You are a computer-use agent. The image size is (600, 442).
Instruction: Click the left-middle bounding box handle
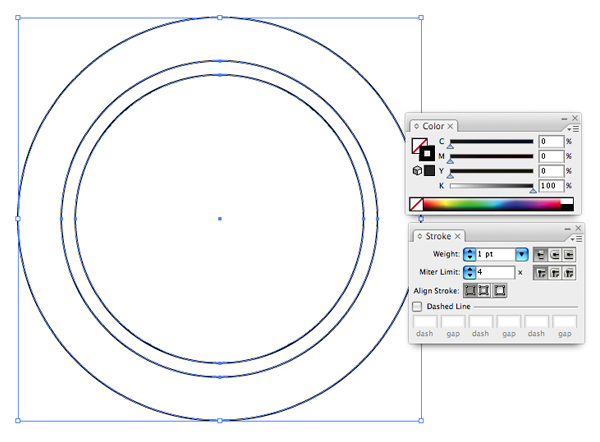(18, 219)
